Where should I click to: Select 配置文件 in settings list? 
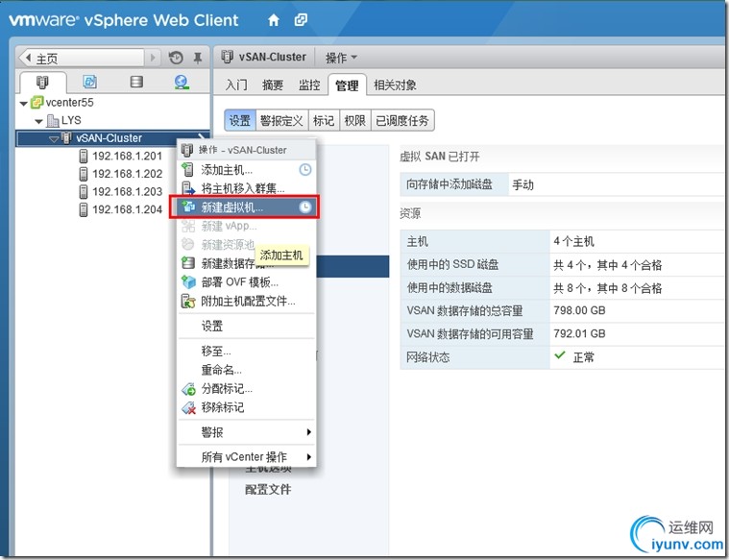tap(268, 489)
